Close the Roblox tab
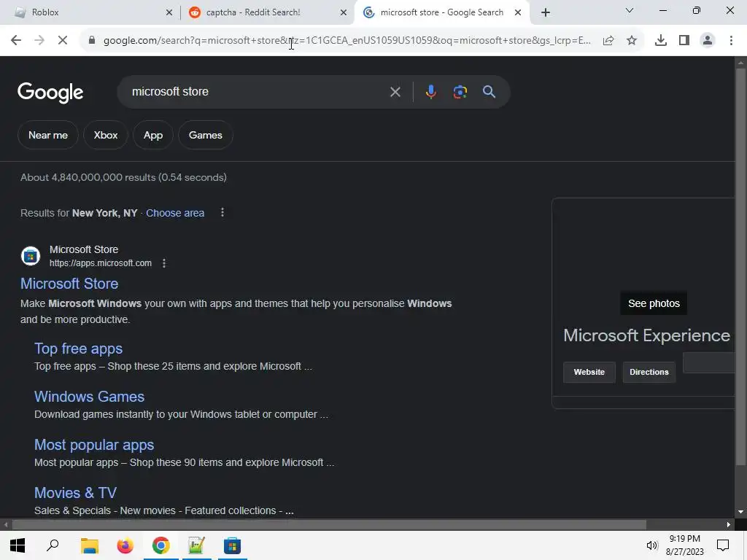 point(169,12)
